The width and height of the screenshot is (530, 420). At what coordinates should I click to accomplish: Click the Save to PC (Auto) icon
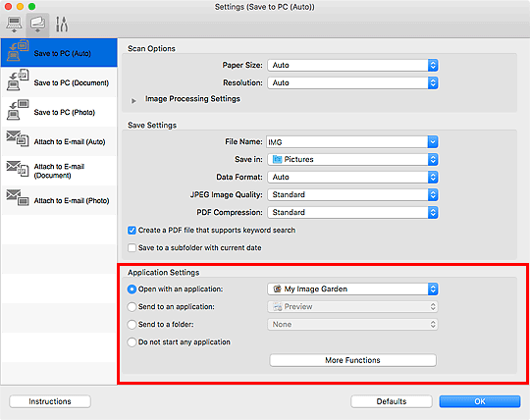tap(18, 51)
